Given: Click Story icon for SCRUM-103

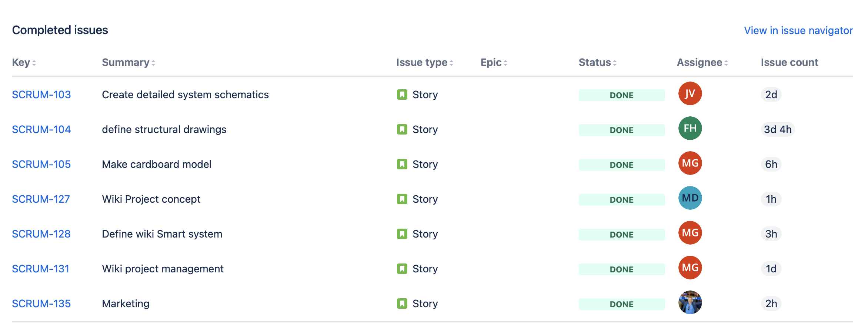Looking at the screenshot, I should click(x=402, y=95).
